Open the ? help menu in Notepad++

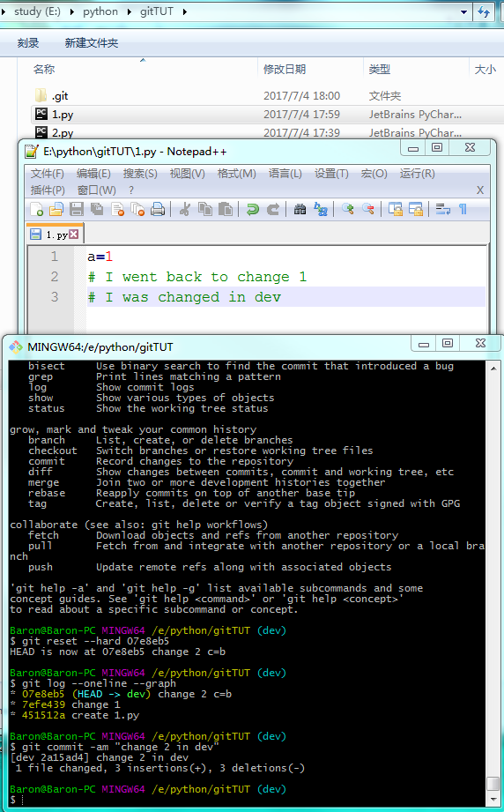click(131, 190)
